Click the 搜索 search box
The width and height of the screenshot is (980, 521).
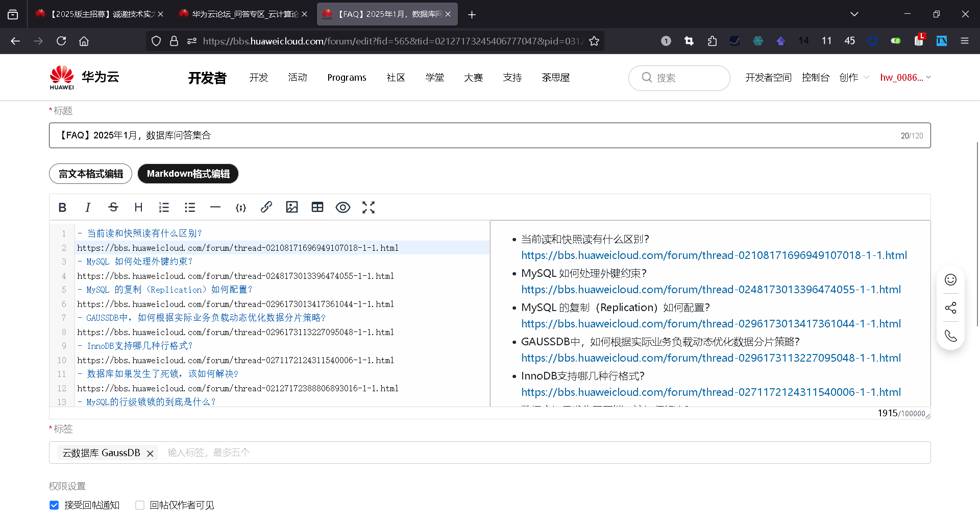pyautogui.click(x=679, y=78)
